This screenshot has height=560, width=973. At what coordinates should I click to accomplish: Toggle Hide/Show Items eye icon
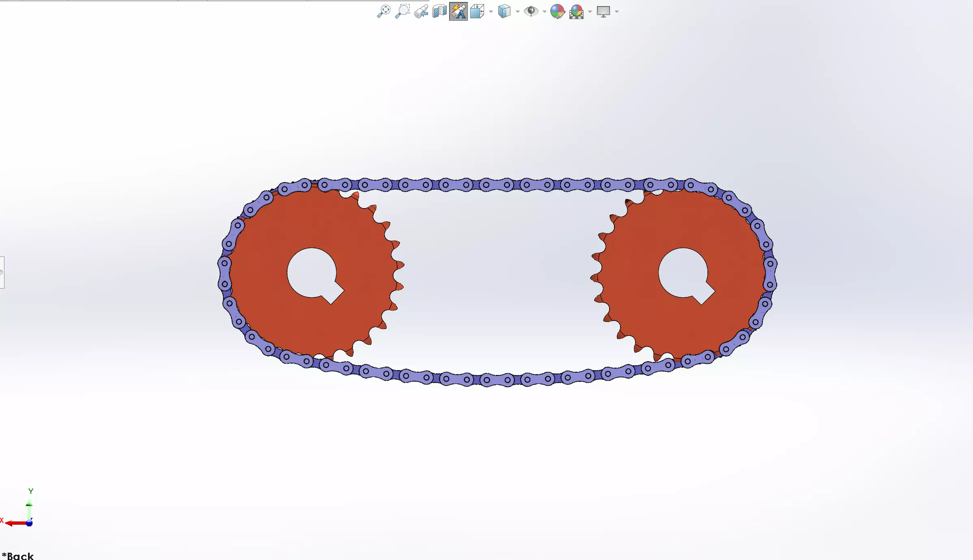pyautogui.click(x=531, y=11)
